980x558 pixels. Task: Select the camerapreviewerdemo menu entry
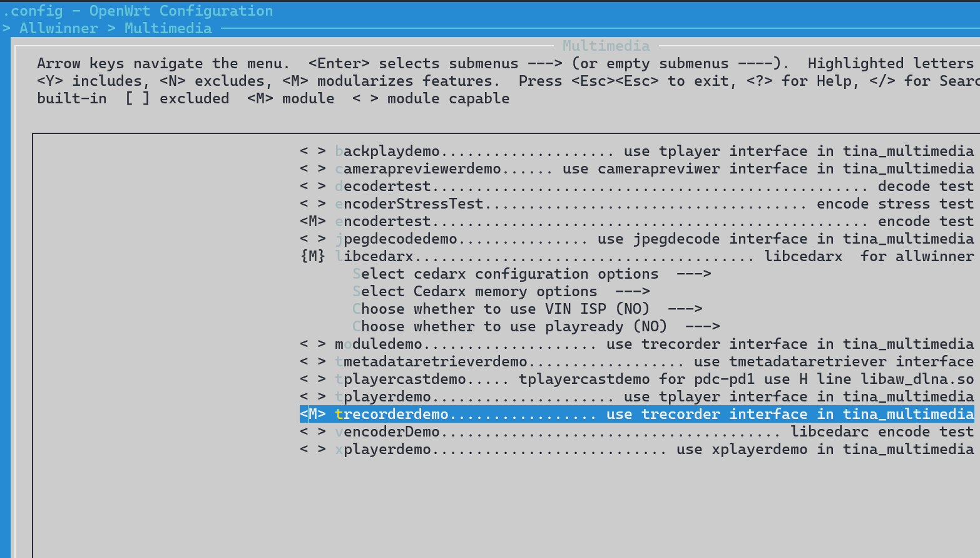[637, 168]
